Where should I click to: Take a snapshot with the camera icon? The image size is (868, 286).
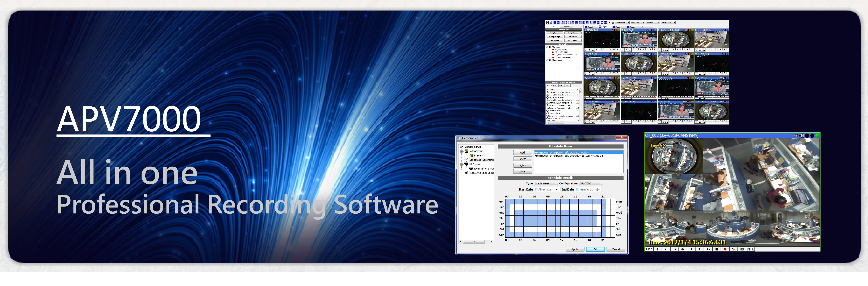tap(742, 249)
